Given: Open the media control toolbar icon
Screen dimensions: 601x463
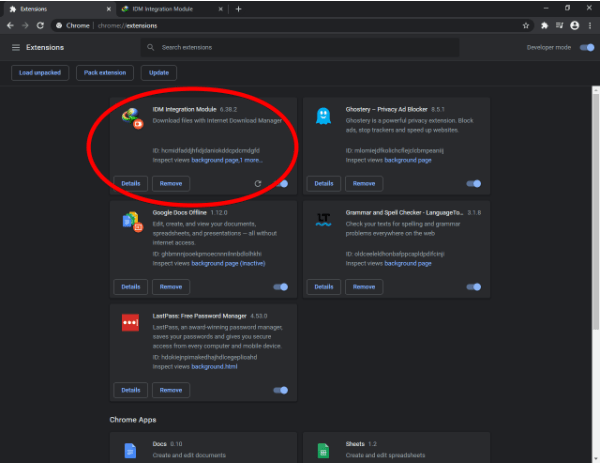Looking at the screenshot, I should [560, 26].
